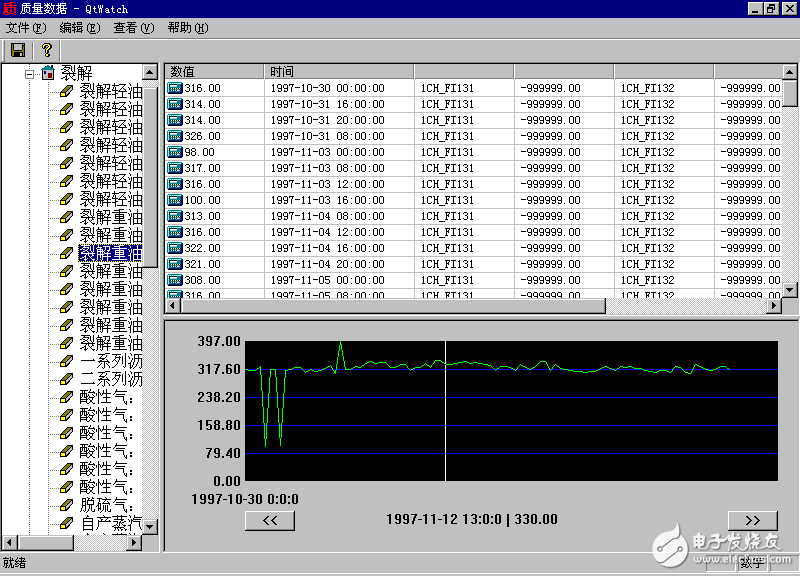Viewport: 800px width, 576px height.
Task: Click the Help question mark toolbar icon
Action: coord(46,50)
